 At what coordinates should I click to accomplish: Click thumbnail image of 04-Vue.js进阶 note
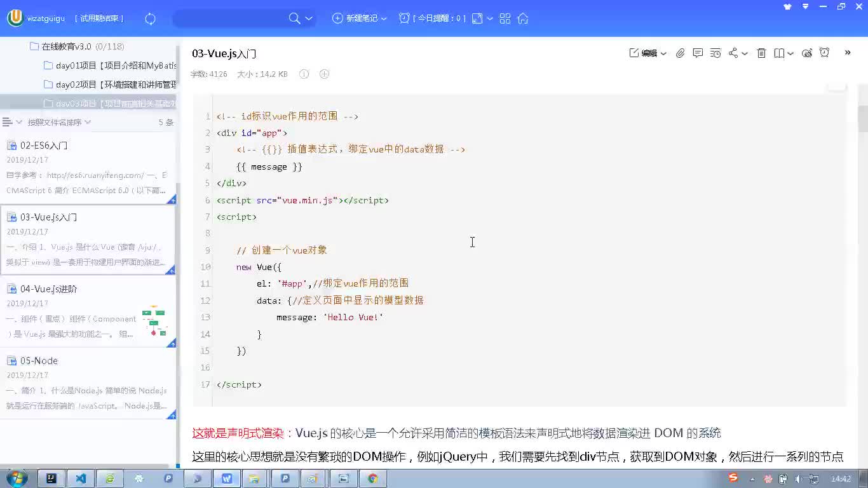click(x=154, y=321)
